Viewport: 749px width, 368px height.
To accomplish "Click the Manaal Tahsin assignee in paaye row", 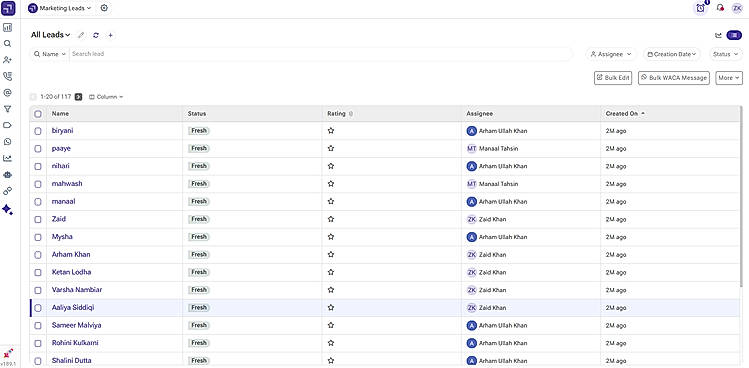I will (492, 149).
